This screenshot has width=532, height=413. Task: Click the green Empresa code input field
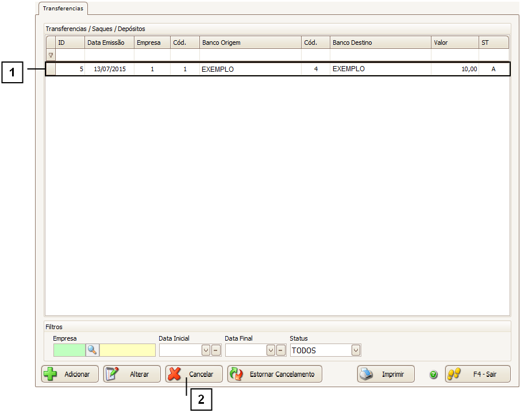click(69, 350)
